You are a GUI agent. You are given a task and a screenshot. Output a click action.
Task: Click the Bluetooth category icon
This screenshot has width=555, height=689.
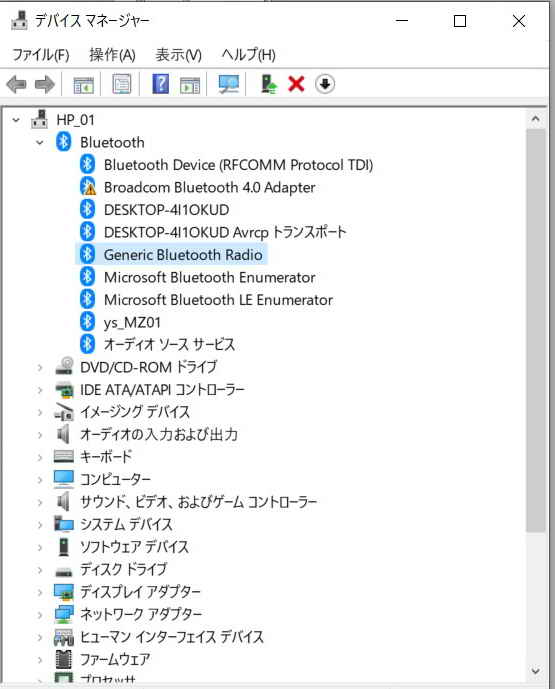(x=64, y=142)
